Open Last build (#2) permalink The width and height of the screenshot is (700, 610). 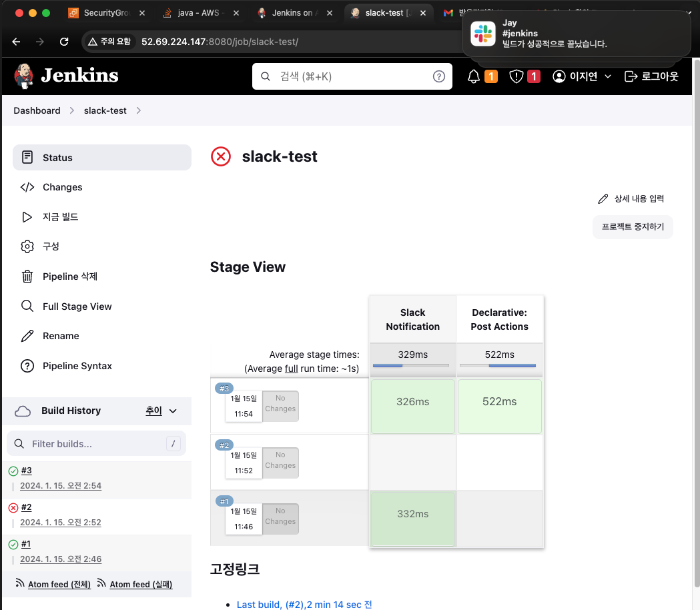[304, 604]
